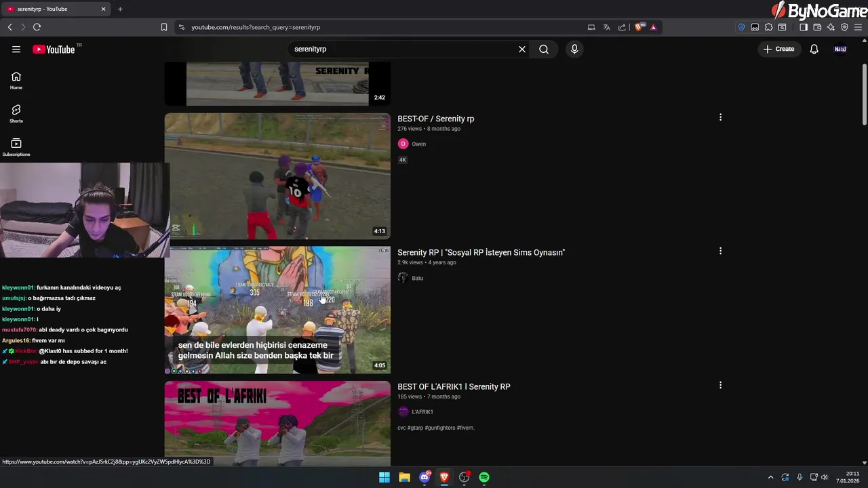Open the Serenity RP Sosyal RP video title
The image size is (868, 488).
pos(481,252)
